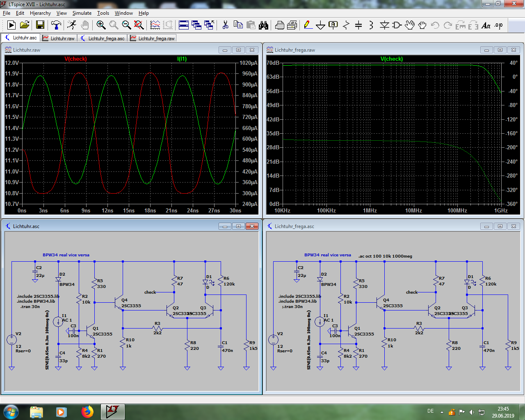Place a Diode component

pyautogui.click(x=384, y=25)
